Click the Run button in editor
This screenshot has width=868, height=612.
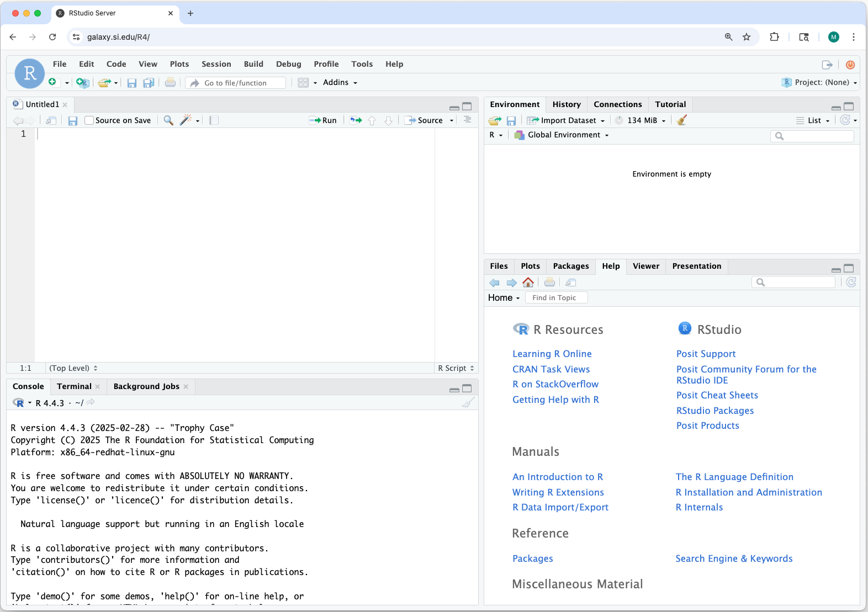(323, 120)
